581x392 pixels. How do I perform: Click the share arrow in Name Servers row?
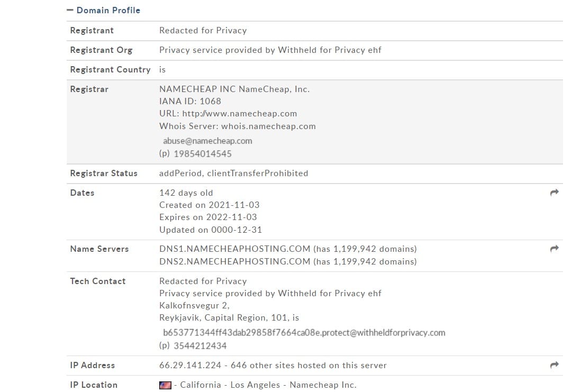click(555, 249)
